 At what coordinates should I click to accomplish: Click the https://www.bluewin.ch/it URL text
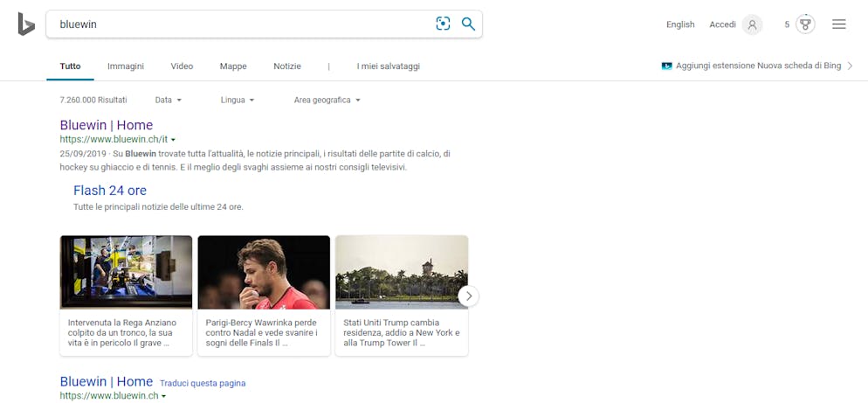(114, 139)
